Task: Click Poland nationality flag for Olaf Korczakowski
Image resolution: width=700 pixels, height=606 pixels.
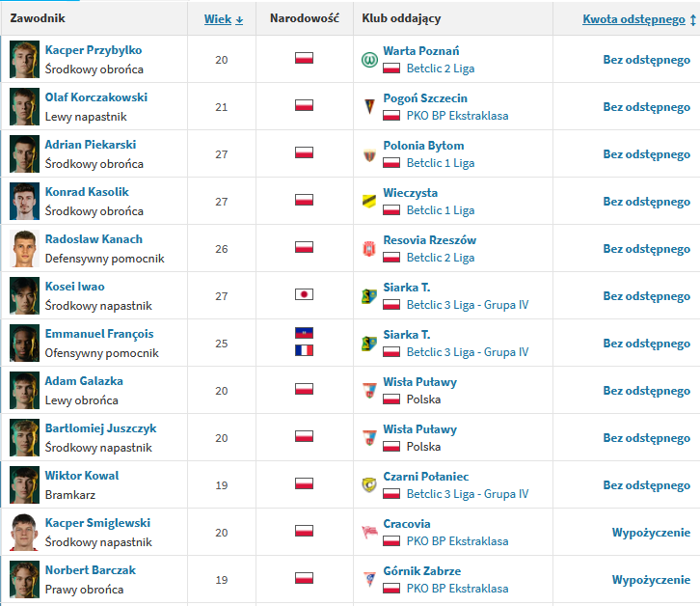Action: point(304,105)
